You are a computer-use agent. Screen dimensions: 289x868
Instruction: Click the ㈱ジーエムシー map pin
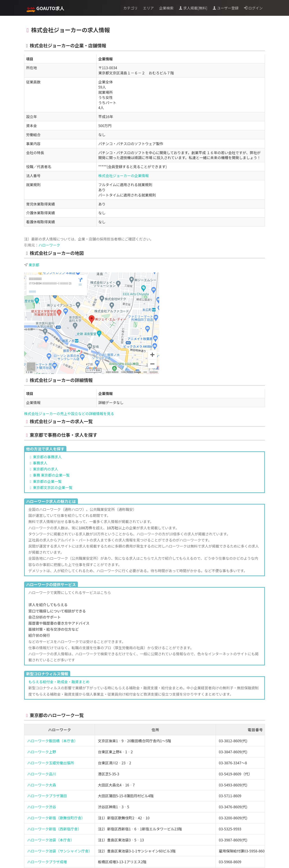(131, 280)
